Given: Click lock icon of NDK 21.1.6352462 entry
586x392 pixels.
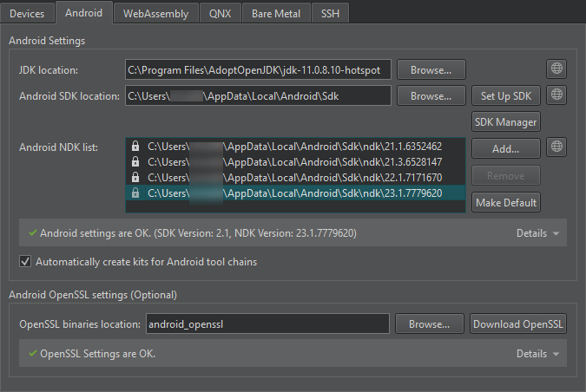Looking at the screenshot, I should click(135, 147).
